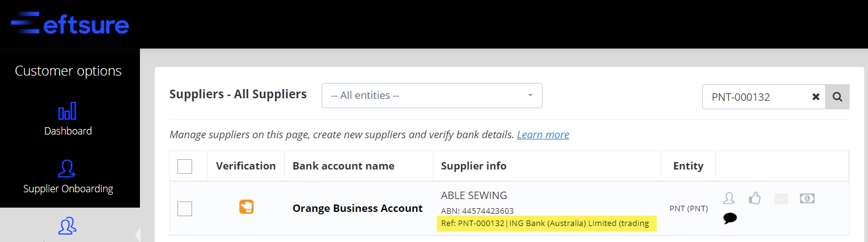Click the thumbs-up approve icon

[x=755, y=198]
